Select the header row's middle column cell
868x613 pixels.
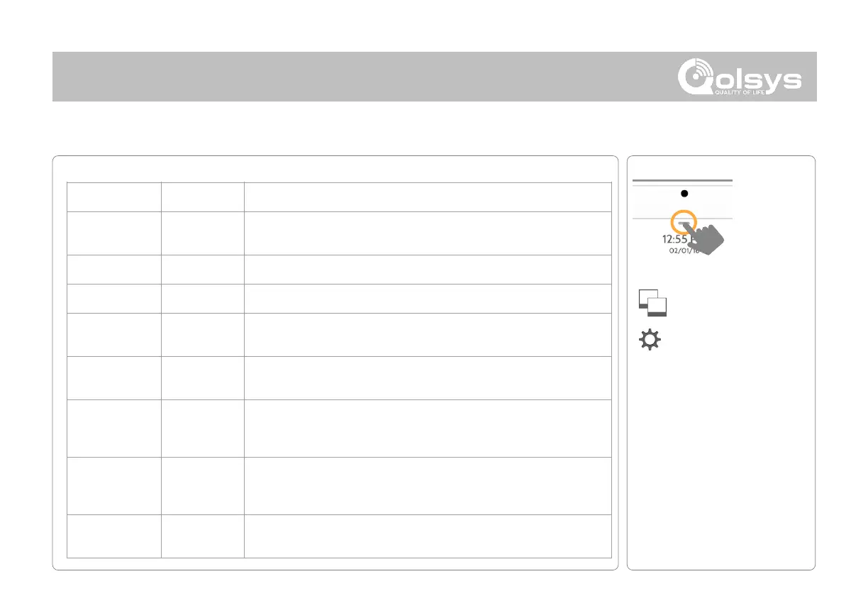202,197
